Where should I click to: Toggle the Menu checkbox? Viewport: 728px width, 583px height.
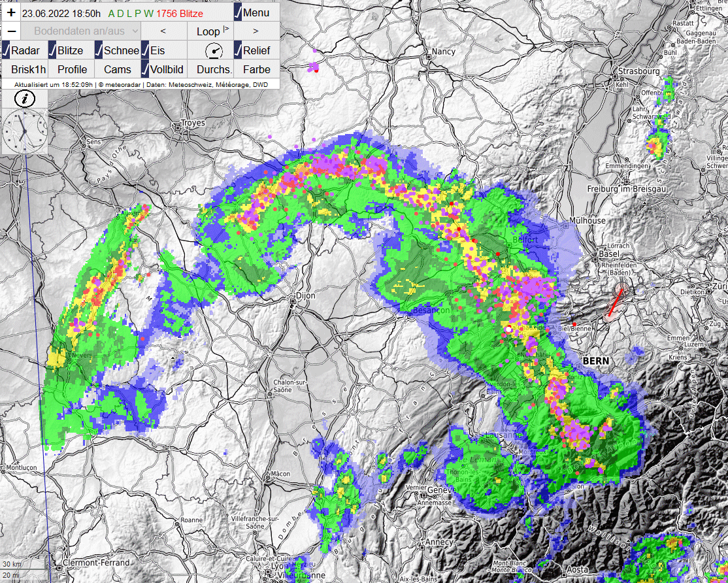tap(256, 12)
